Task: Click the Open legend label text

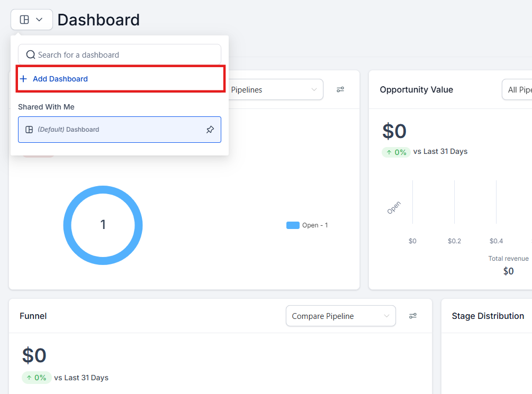Action: (315, 225)
